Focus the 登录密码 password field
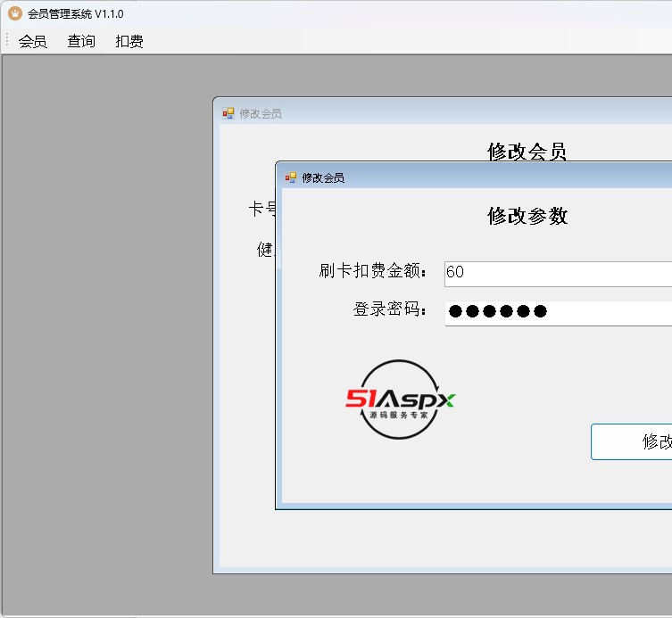Viewport: 672px width, 618px height. [558, 313]
